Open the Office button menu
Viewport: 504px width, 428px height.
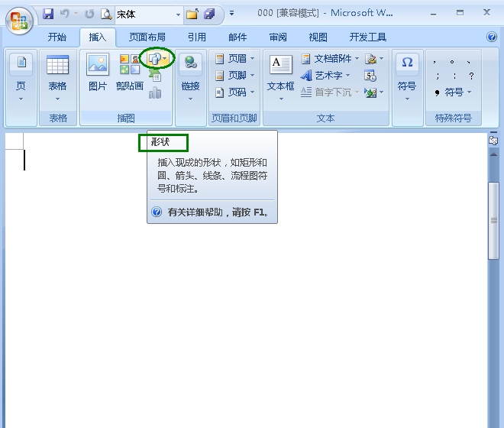click(19, 21)
